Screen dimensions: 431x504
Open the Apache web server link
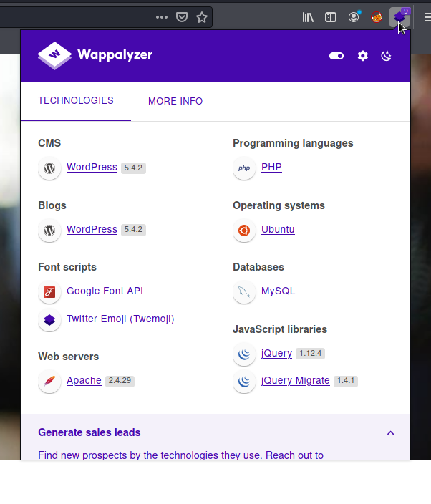tap(84, 381)
